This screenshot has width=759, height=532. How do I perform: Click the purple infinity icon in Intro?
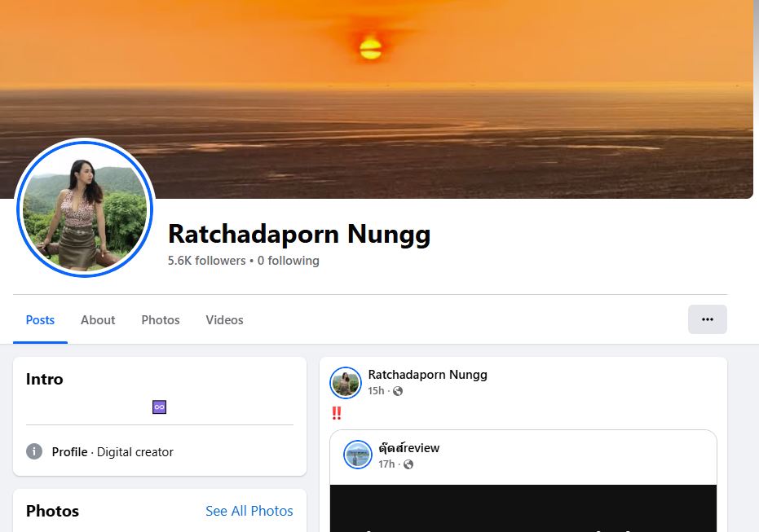[x=159, y=407]
